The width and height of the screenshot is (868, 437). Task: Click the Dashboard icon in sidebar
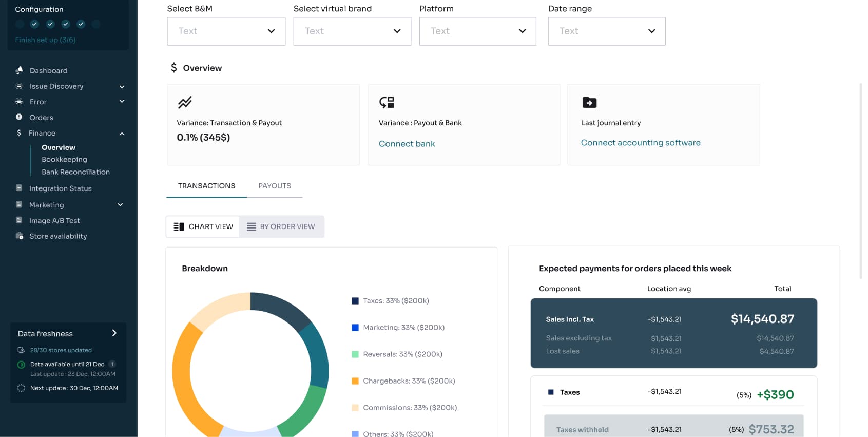point(19,70)
